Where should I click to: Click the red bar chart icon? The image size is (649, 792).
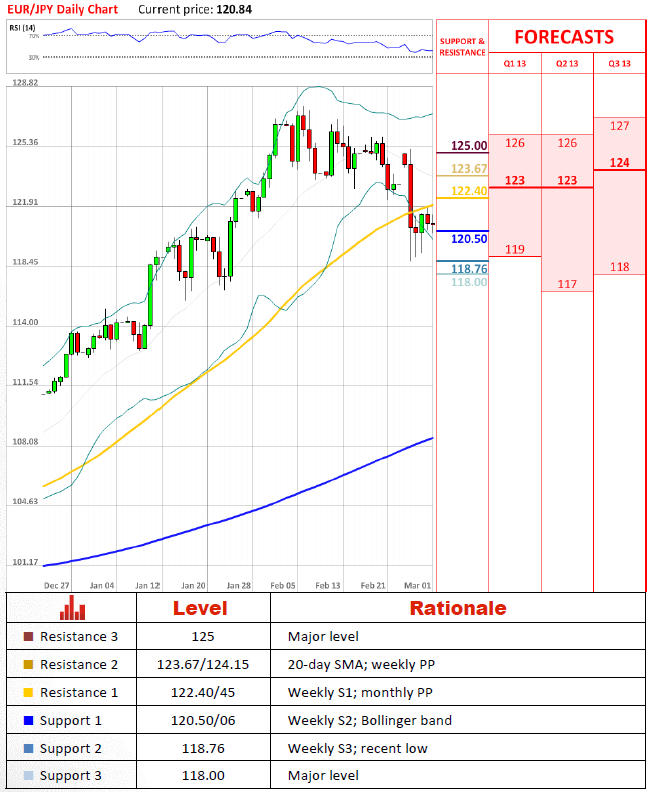coord(72,607)
